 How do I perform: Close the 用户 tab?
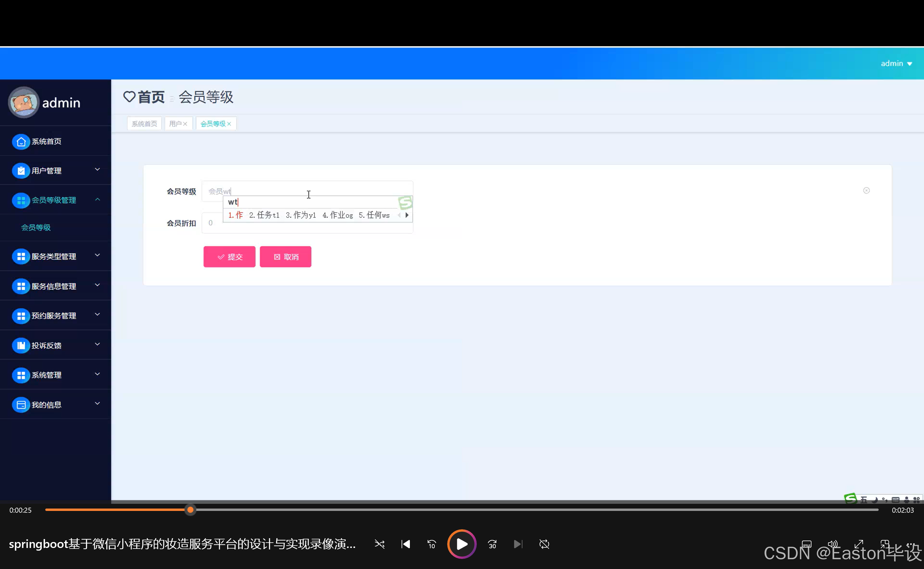(x=185, y=123)
